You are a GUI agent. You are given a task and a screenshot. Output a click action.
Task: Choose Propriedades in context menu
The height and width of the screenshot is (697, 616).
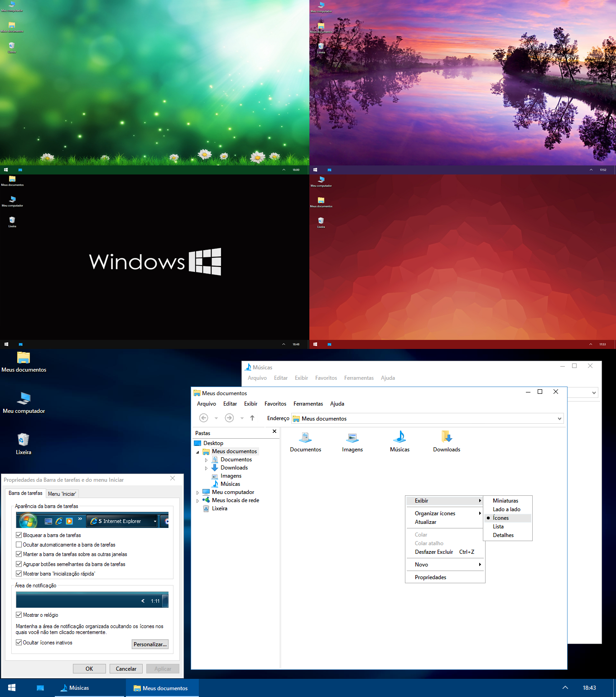445,577
